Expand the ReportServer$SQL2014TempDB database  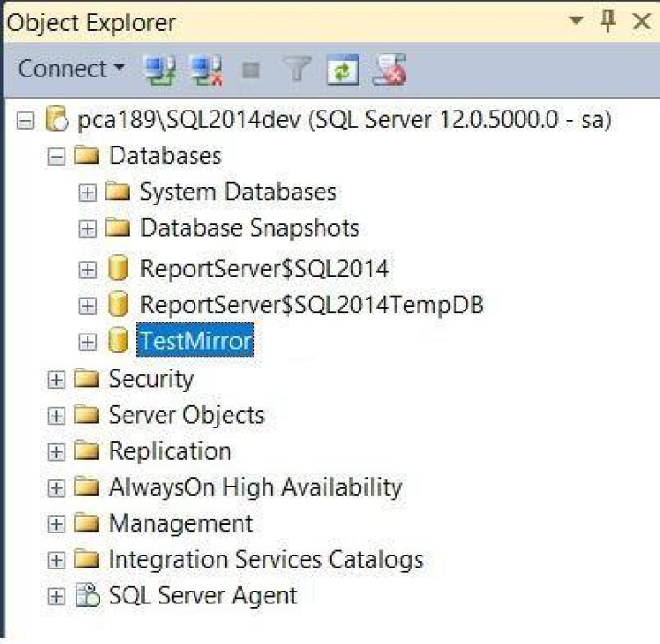88,305
